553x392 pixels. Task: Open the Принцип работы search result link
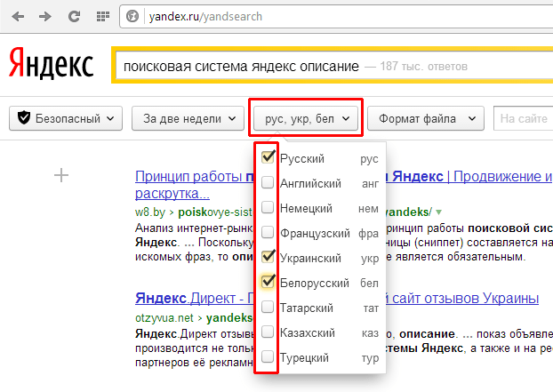point(194,176)
